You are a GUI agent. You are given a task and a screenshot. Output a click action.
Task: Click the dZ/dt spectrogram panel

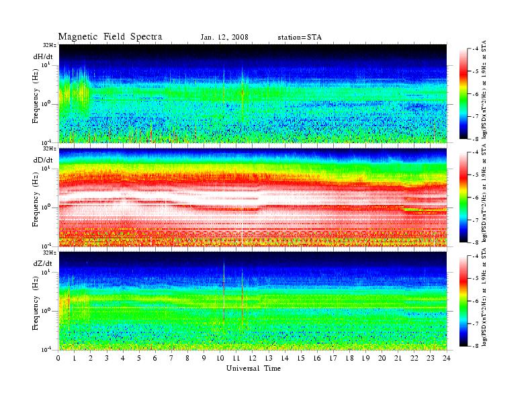point(253,301)
